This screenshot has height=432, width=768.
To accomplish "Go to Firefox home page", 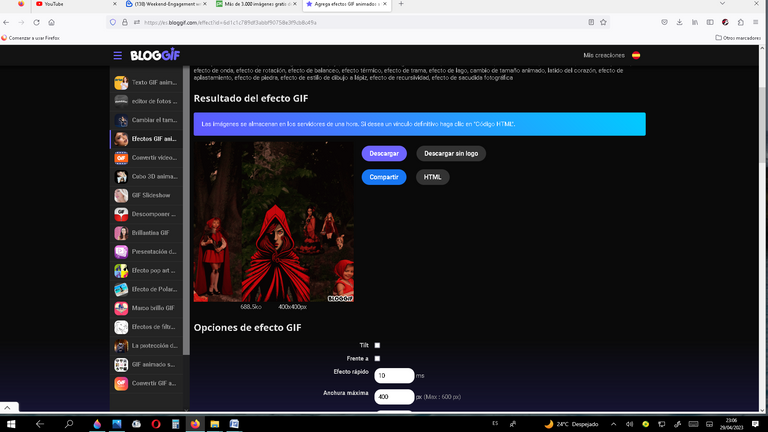I will tap(51, 23).
